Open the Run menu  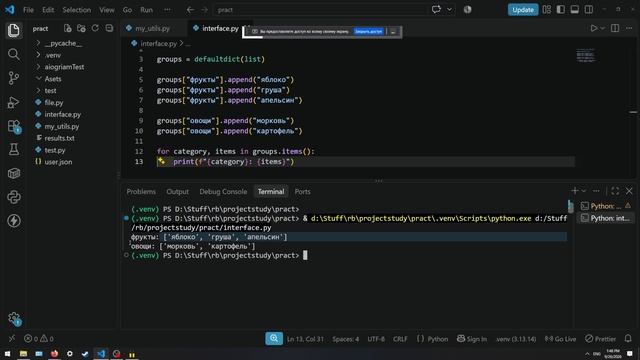[x=146, y=10]
